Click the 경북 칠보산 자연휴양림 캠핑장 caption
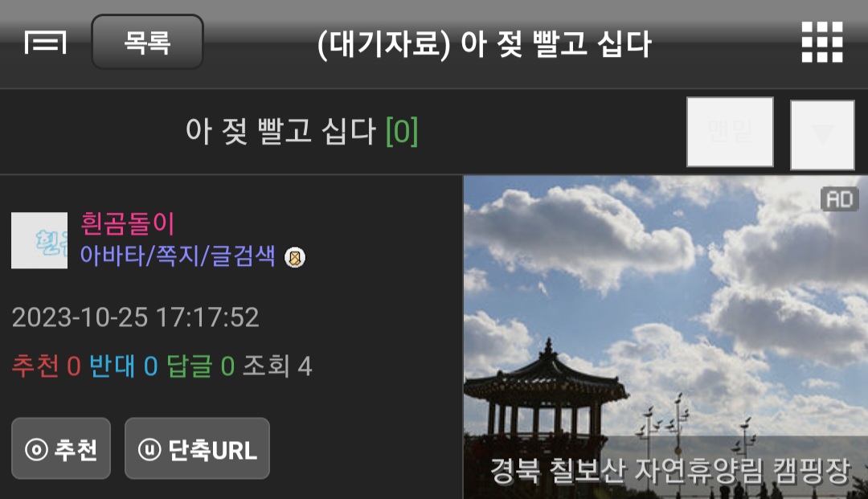 click(x=669, y=470)
